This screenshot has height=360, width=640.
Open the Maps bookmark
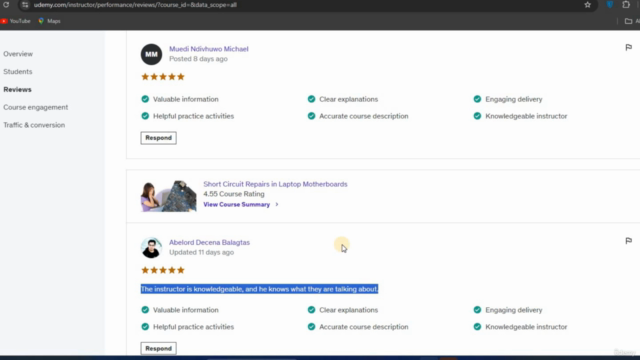[x=49, y=21]
